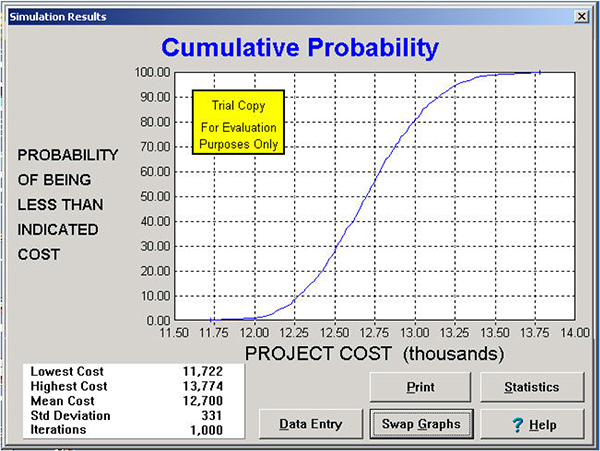
Task: Click the 13.00 x-axis value
Action: coord(414,333)
